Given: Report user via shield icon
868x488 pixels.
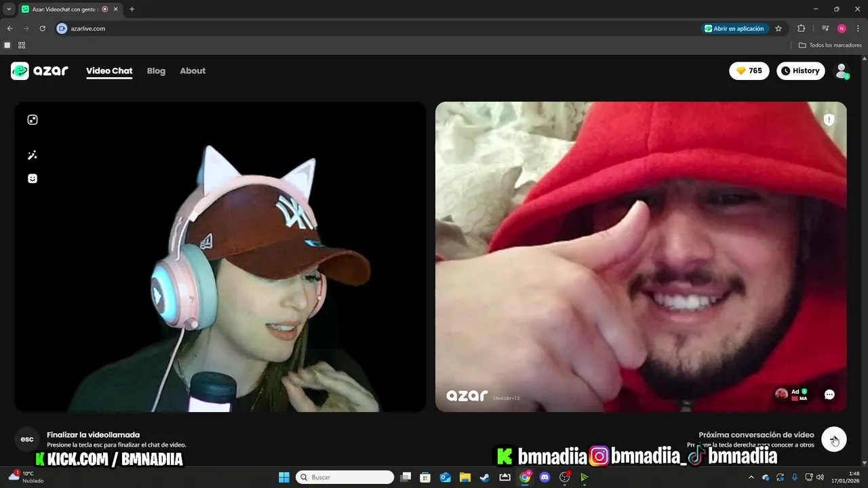Looking at the screenshot, I should click(829, 120).
